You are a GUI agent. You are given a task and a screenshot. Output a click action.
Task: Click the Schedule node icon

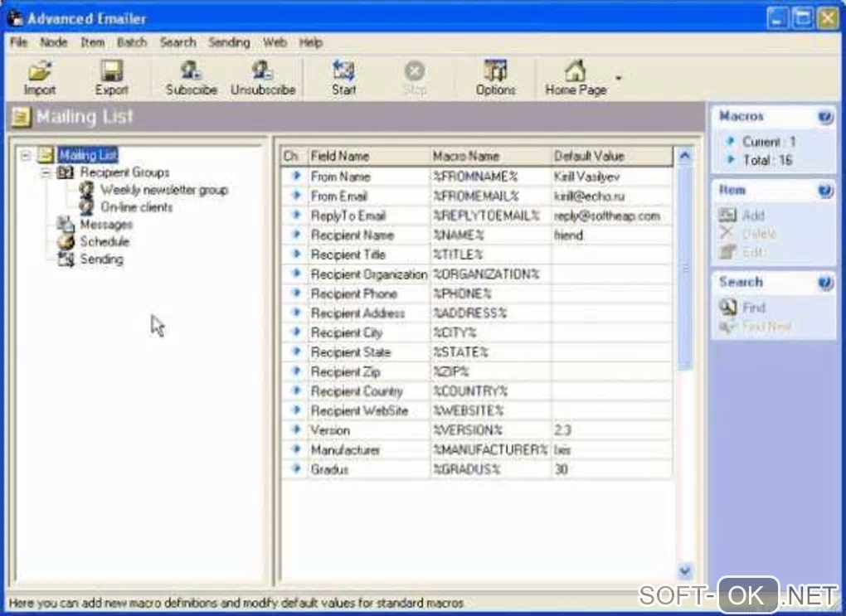pyautogui.click(x=66, y=241)
